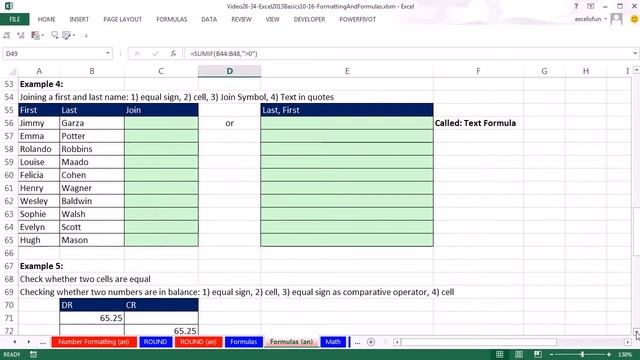Switch to Page Layout view in status bar
Viewport: 640px width, 360px height.
point(519,354)
